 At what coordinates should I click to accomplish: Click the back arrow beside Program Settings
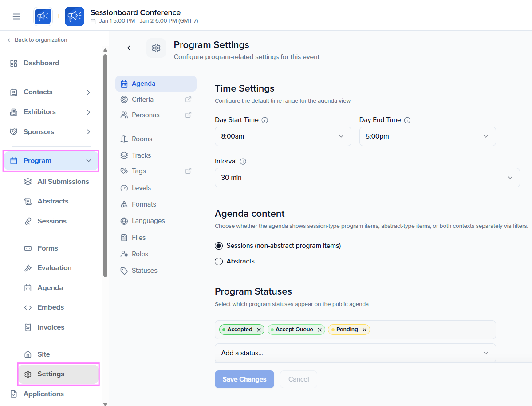pyautogui.click(x=130, y=48)
